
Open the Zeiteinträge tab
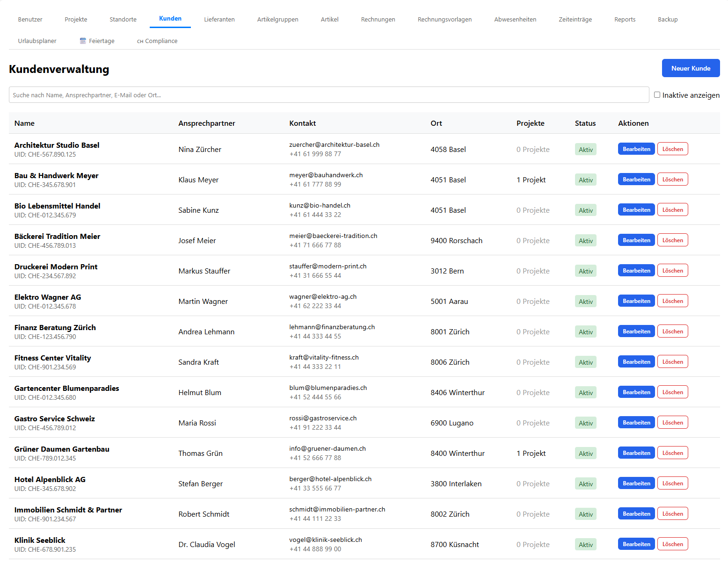pos(575,20)
